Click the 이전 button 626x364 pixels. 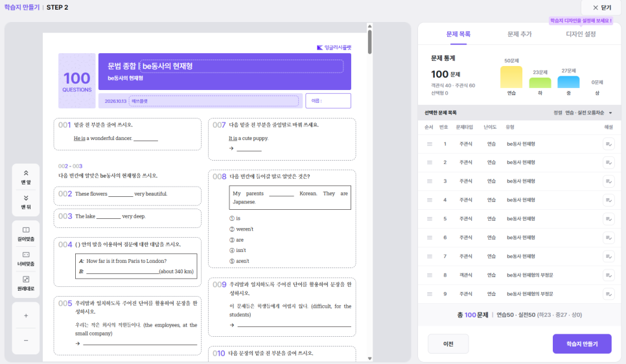448,344
